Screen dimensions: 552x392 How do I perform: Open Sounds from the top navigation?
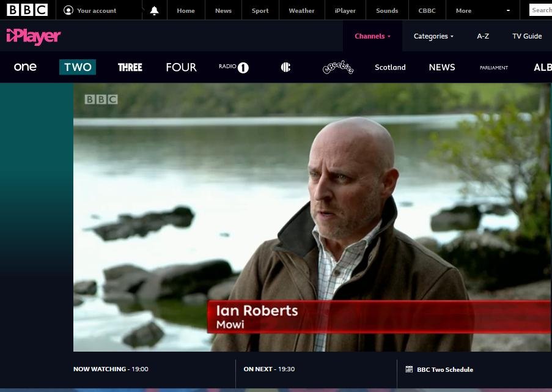(x=386, y=10)
